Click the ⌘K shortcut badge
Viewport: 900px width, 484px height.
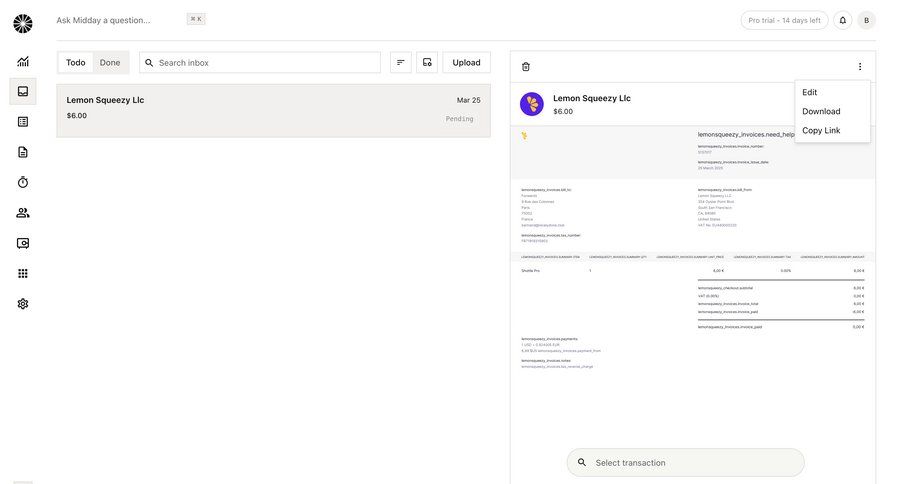point(196,19)
